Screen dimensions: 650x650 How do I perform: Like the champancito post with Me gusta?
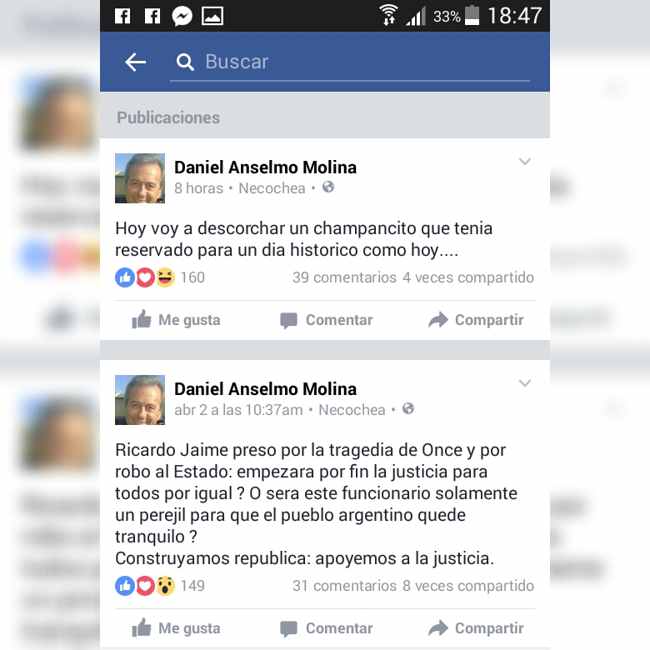[x=176, y=320]
